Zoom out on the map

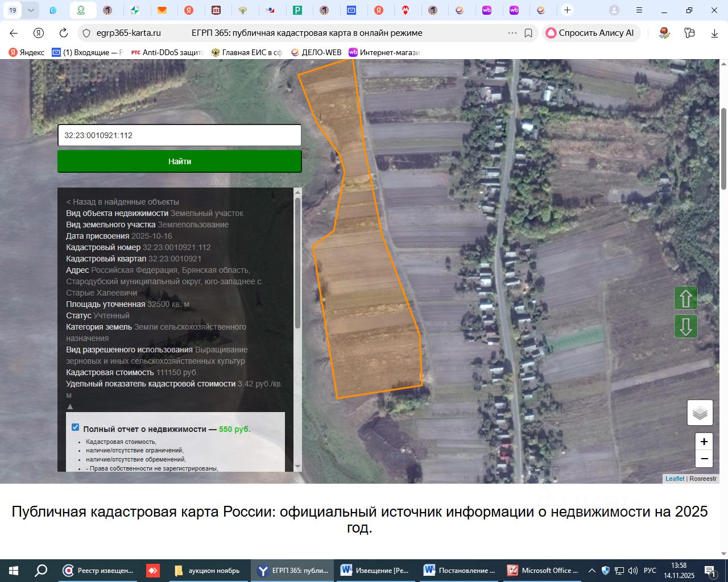(704, 459)
